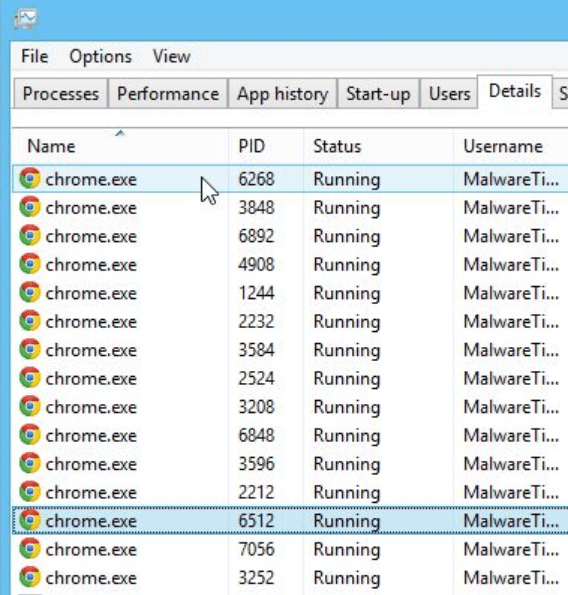This screenshot has width=568, height=595.
Task: Click Chrome icon for PID 2524
Action: (30, 378)
